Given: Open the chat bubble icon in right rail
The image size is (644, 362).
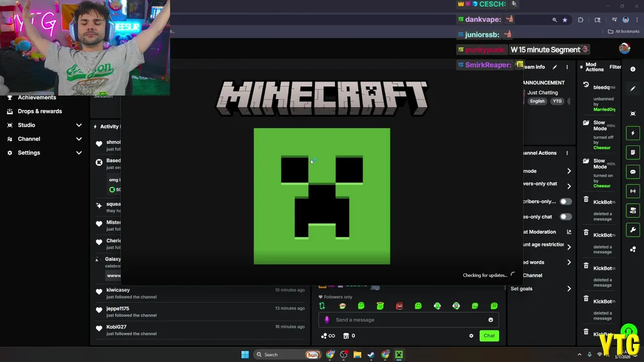Looking at the screenshot, I should 633,172.
